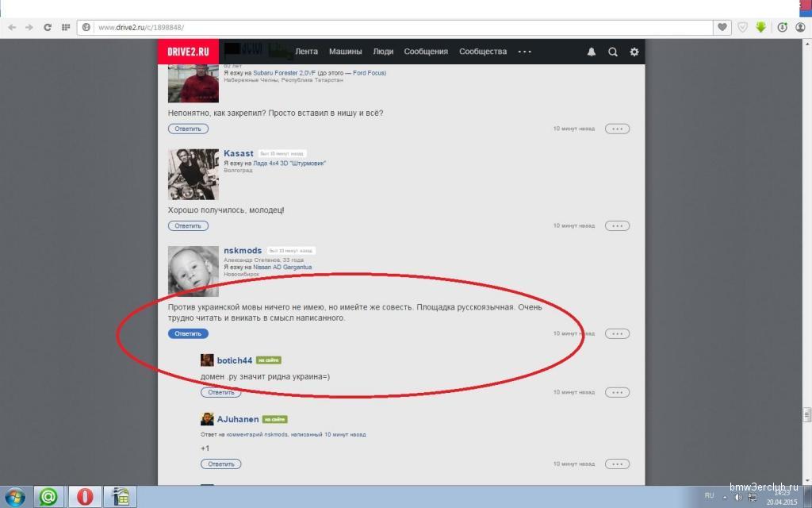
Task: Open the Сообщества menu item
Action: coord(482,52)
